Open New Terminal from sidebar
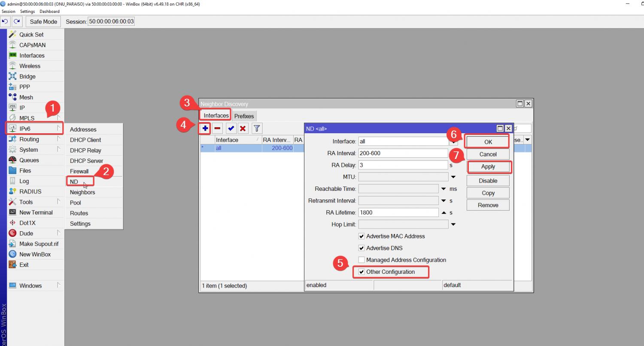This screenshot has width=644, height=346. (x=36, y=212)
